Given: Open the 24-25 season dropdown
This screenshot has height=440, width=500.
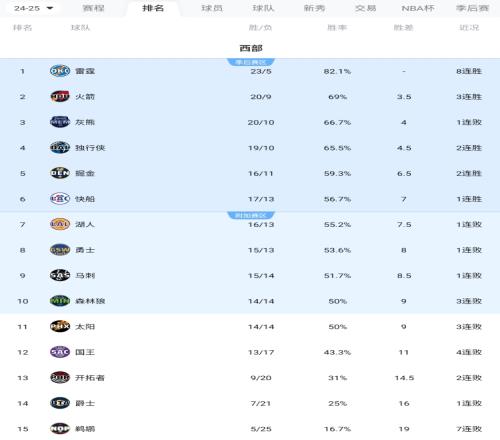Looking at the screenshot, I should (x=33, y=8).
